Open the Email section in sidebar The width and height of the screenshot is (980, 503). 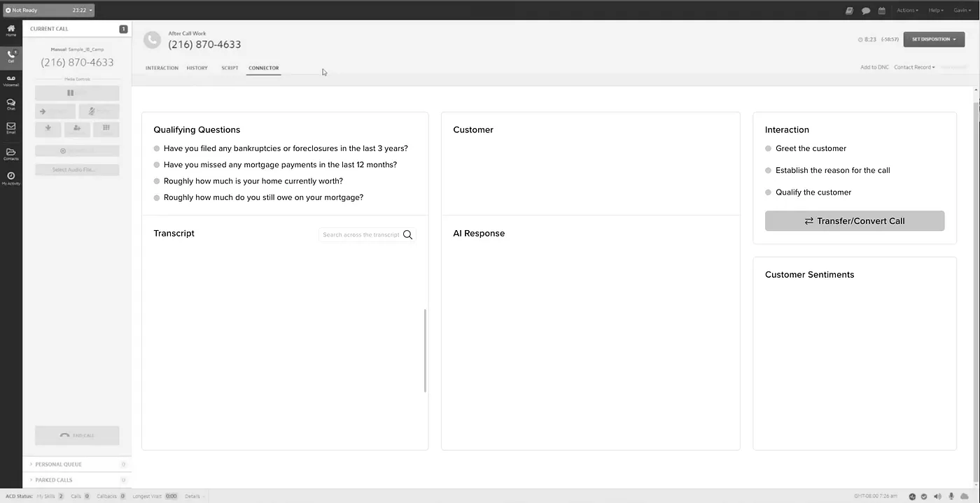pyautogui.click(x=10, y=129)
